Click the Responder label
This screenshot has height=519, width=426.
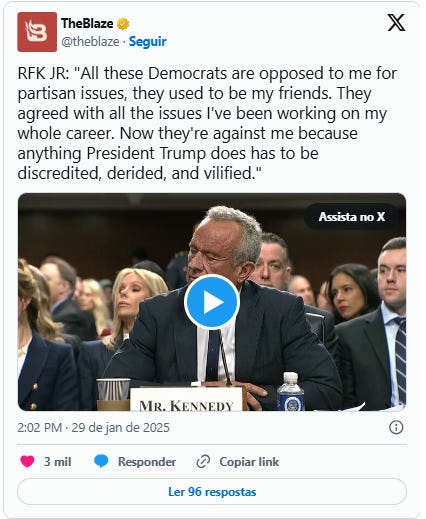[147, 462]
